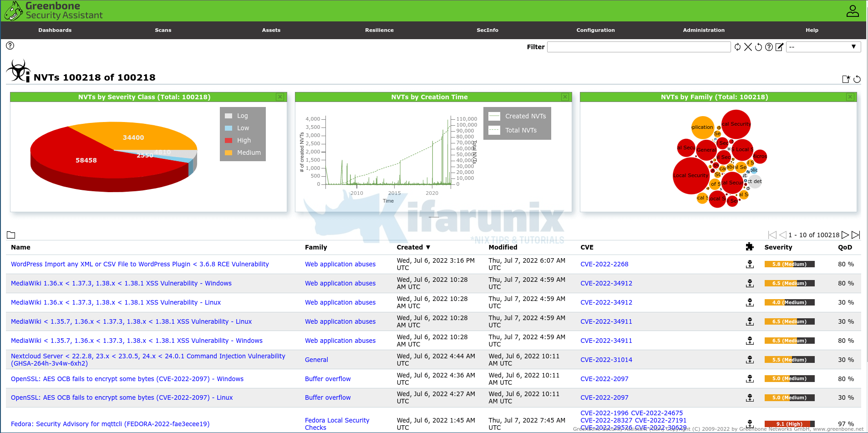Jump to last page of NVT results

pos(856,235)
